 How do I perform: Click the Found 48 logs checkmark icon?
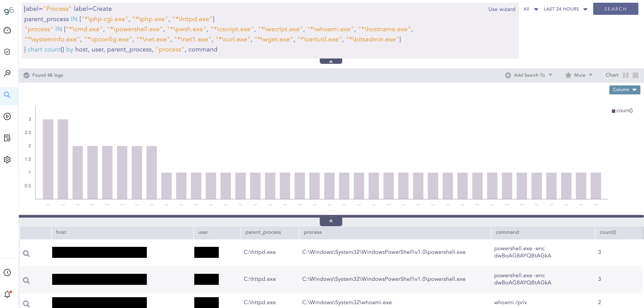tap(27, 76)
